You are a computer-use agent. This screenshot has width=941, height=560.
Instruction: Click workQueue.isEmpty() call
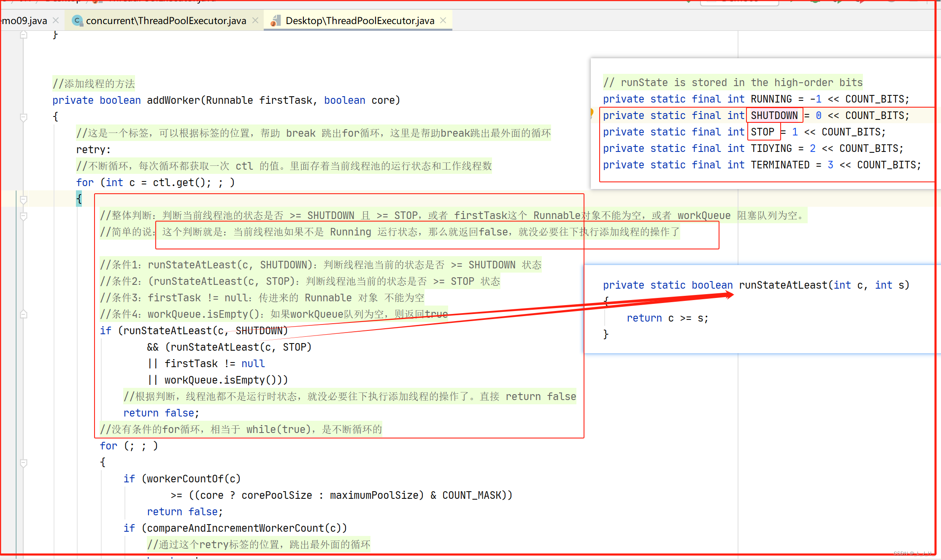pyautogui.click(x=221, y=380)
